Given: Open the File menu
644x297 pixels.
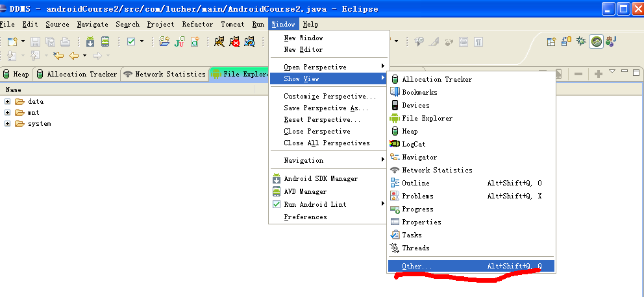Looking at the screenshot, I should tap(7, 24).
